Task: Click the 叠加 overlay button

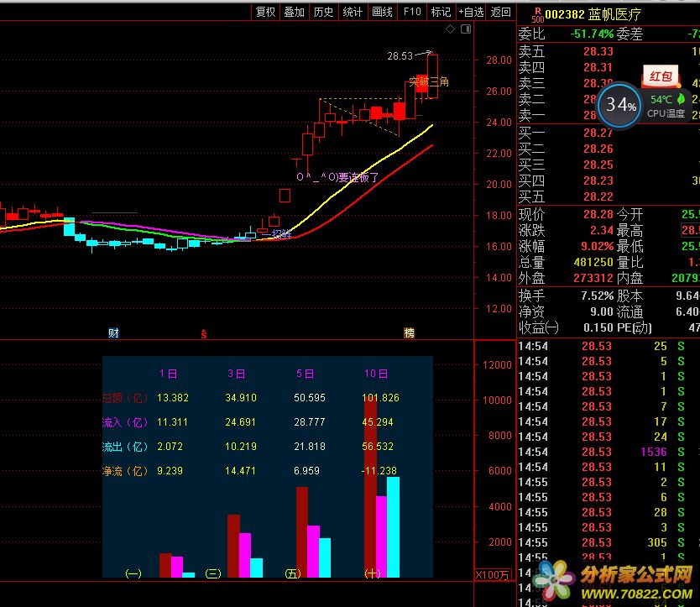Action: 295,12
